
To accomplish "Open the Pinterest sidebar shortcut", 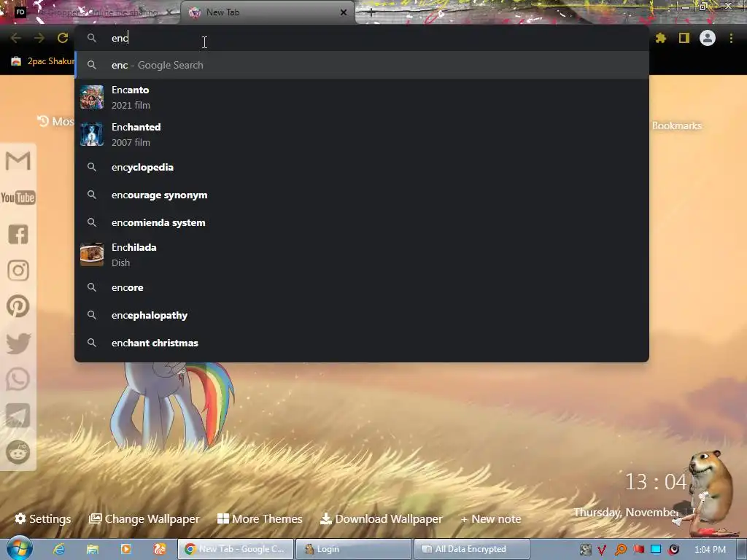I will tap(18, 306).
